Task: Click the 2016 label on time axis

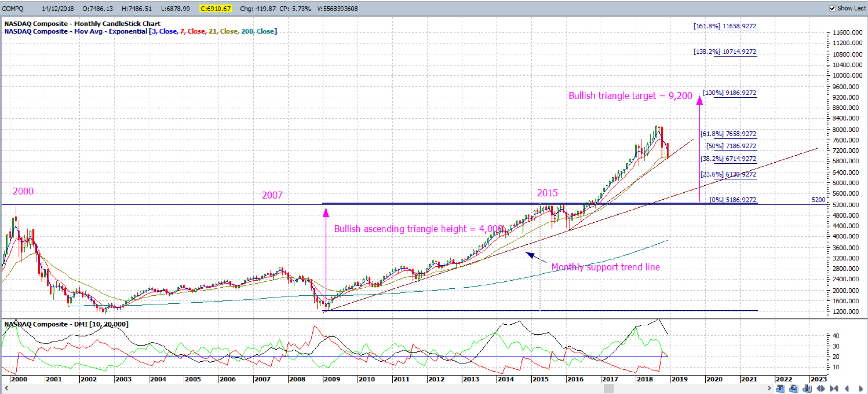Action: [x=575, y=379]
